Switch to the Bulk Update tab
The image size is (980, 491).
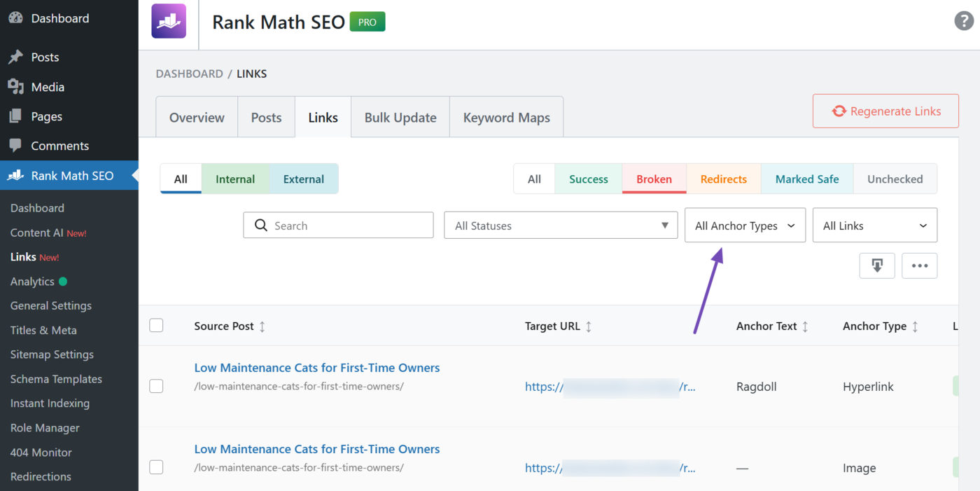(400, 117)
